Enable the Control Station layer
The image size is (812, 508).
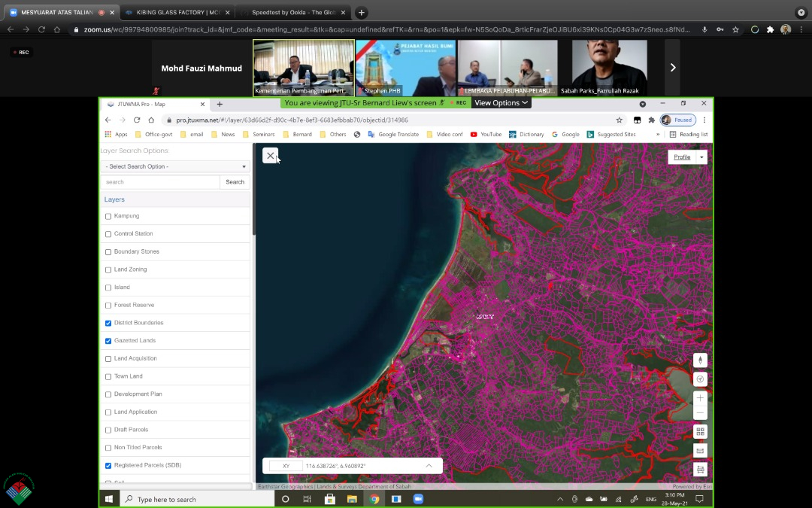108,234
